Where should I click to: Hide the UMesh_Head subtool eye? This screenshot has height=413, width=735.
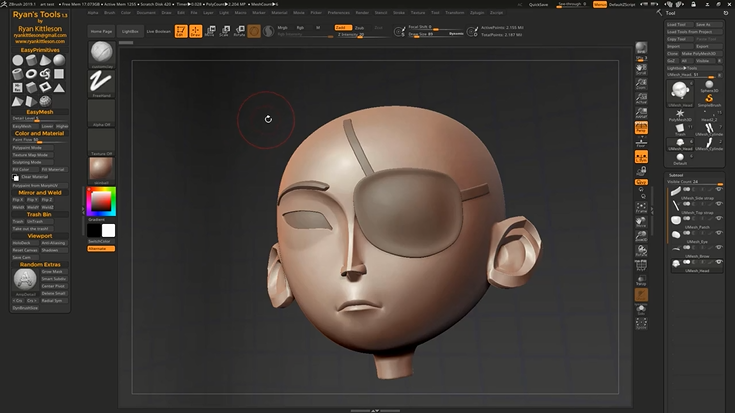(719, 262)
